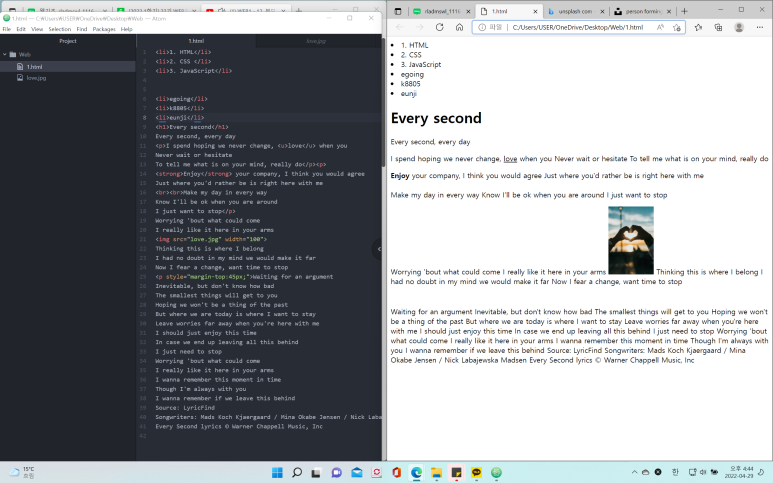The height and width of the screenshot is (483, 773).
Task: Open the Selection menu in Atom
Action: pos(60,29)
